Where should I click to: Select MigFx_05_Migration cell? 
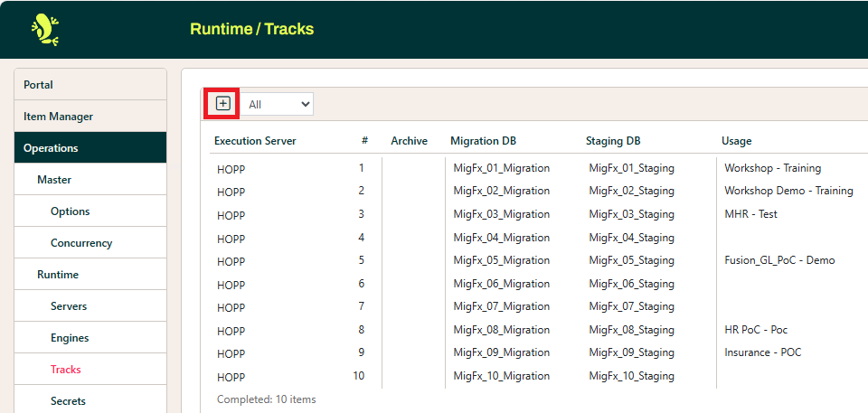click(x=502, y=260)
